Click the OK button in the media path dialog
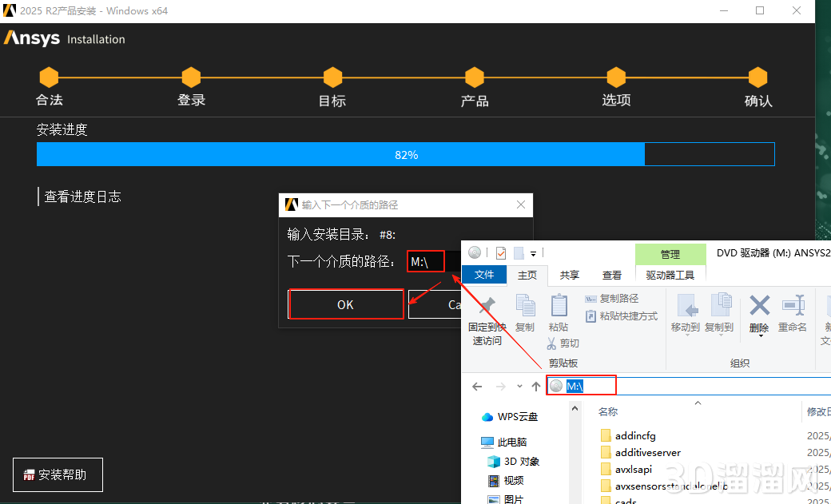This screenshot has width=831, height=504. click(x=345, y=304)
